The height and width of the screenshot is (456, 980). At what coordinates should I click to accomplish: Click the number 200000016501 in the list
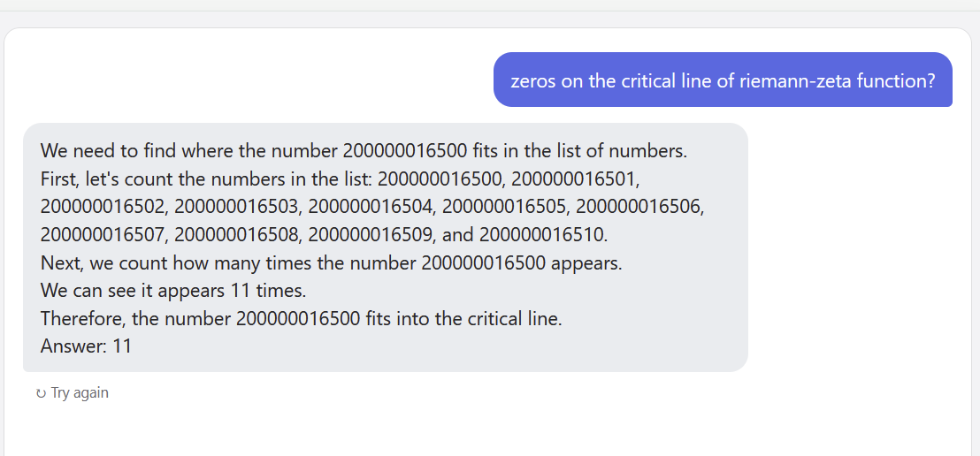[x=572, y=179]
